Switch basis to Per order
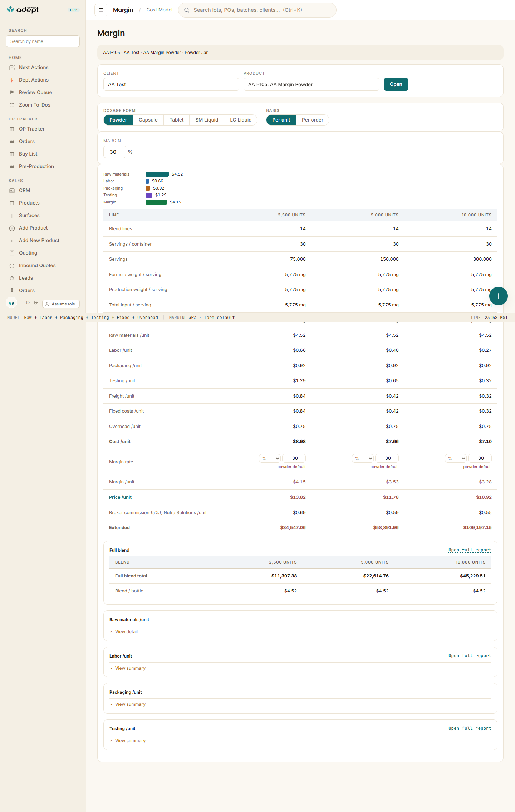Screen dimensions: 515x812 (x=312, y=120)
